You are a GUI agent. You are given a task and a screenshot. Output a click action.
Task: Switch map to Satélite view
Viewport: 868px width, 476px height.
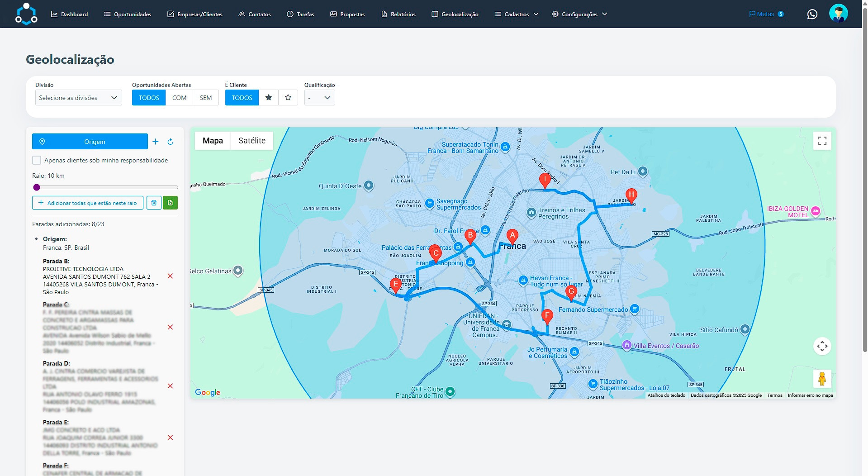pos(251,141)
